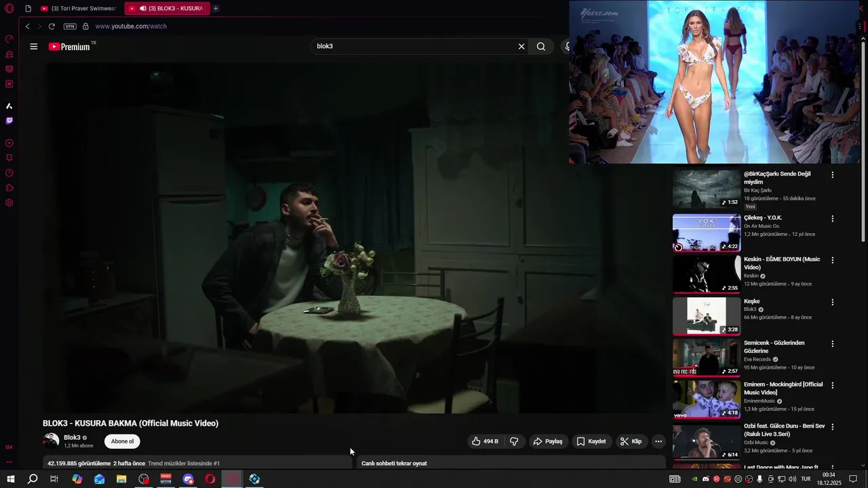Viewport: 868px width, 488px height.
Task: Open Twitch from the browser sidebar
Action: tap(9, 121)
